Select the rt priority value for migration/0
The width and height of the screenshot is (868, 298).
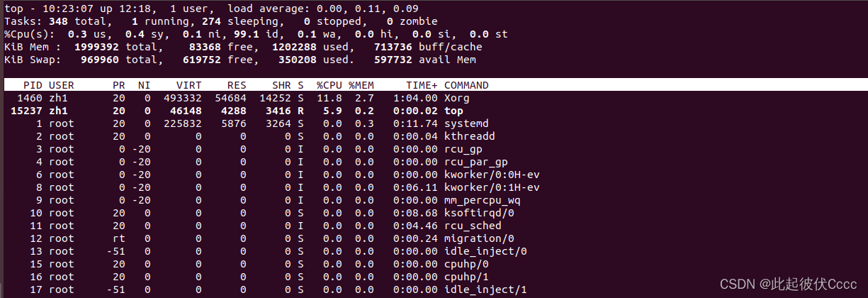(x=119, y=238)
